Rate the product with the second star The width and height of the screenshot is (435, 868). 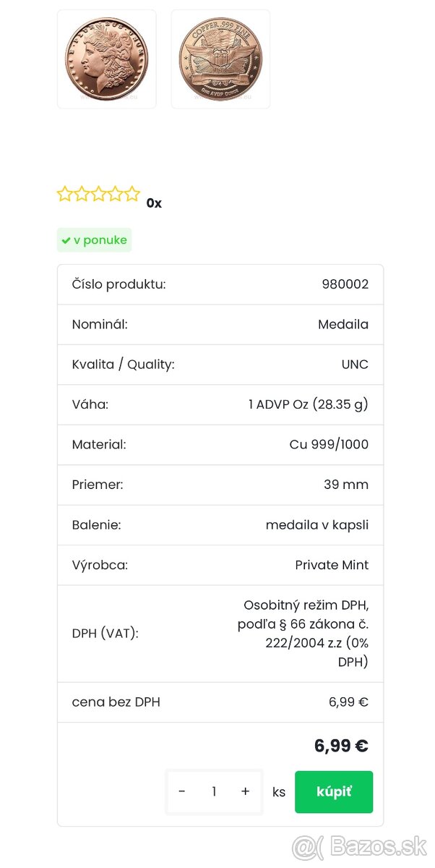[x=82, y=194]
